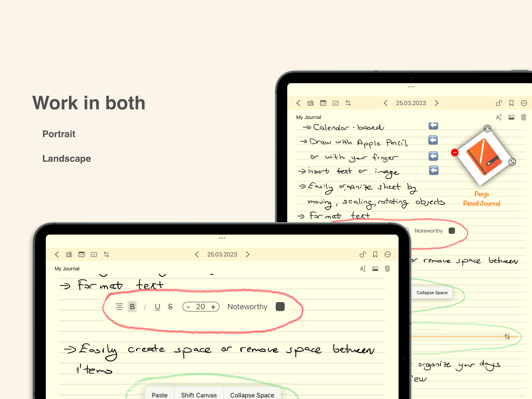Toggle the lock icon on landscape iPad
Image resolution: width=532 pixels, height=399 pixels.
[x=363, y=254]
